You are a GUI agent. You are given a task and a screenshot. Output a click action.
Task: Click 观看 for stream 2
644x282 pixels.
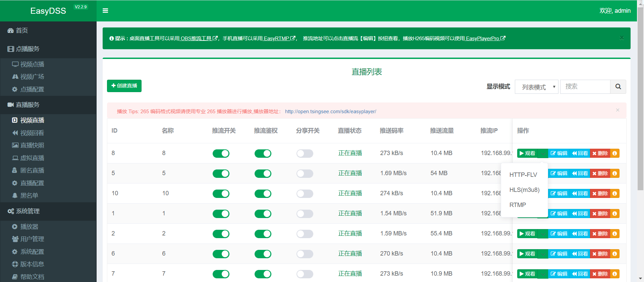point(527,234)
